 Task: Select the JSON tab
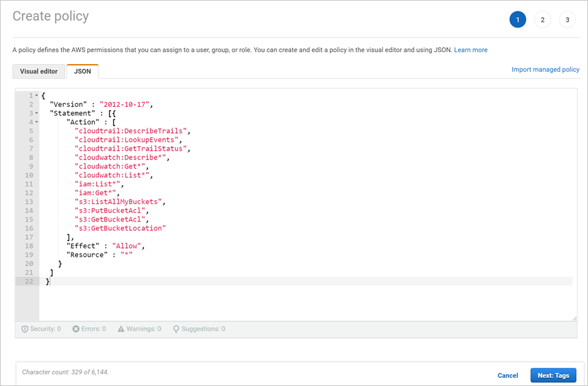click(x=82, y=71)
